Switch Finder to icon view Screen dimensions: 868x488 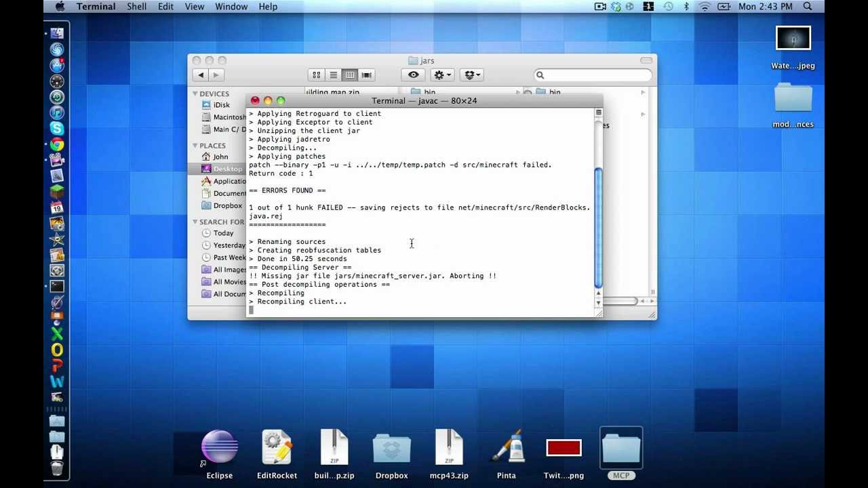316,75
